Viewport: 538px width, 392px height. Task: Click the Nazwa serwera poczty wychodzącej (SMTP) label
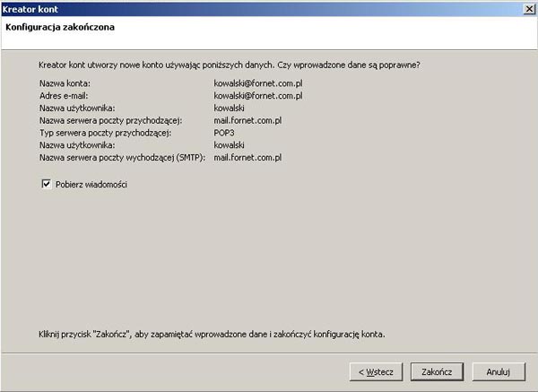pyautogui.click(x=123, y=157)
